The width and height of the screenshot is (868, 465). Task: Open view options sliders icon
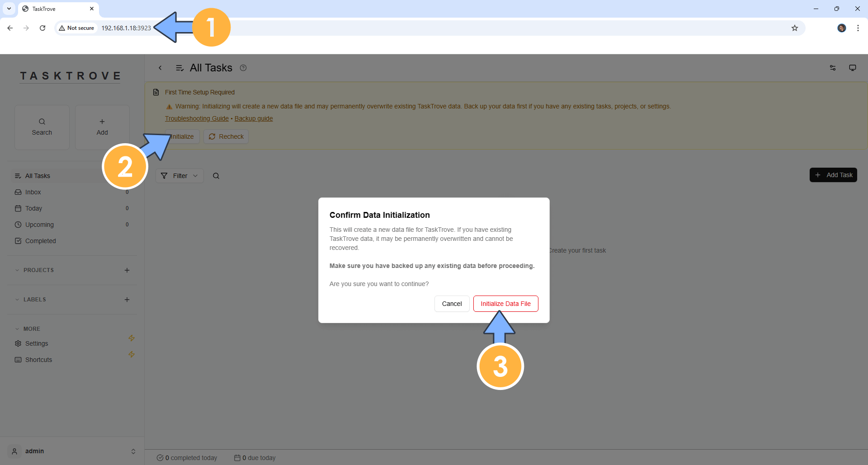(833, 68)
